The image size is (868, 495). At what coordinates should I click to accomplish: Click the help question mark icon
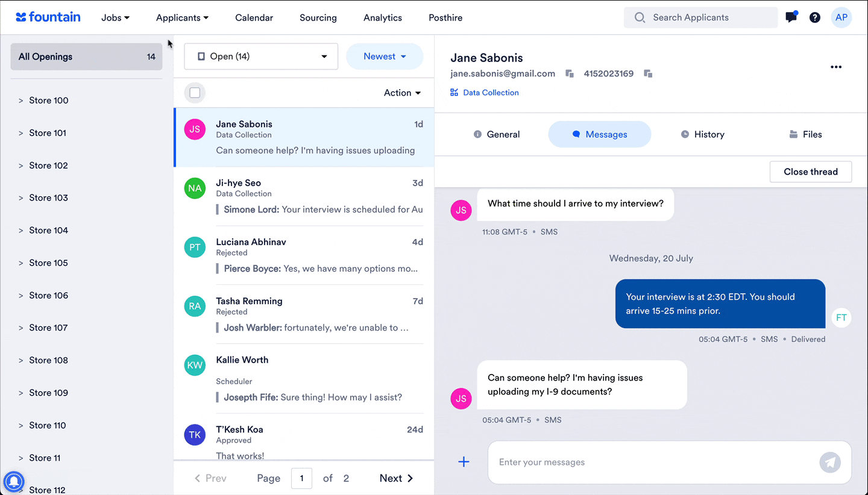(x=815, y=17)
